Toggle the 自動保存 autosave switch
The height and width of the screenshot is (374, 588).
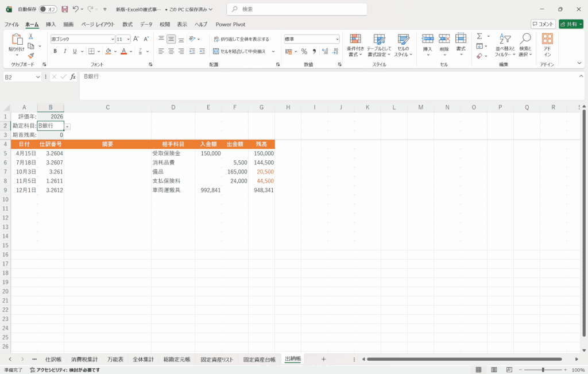tap(48, 9)
